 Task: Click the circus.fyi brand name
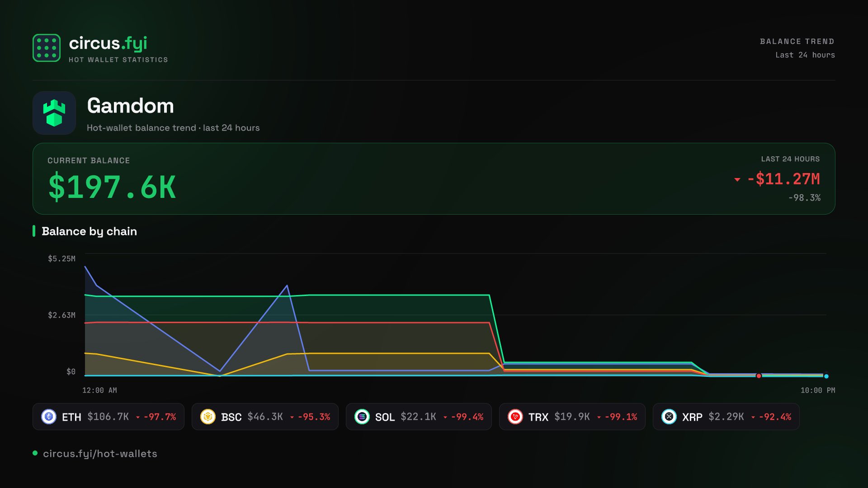click(108, 44)
